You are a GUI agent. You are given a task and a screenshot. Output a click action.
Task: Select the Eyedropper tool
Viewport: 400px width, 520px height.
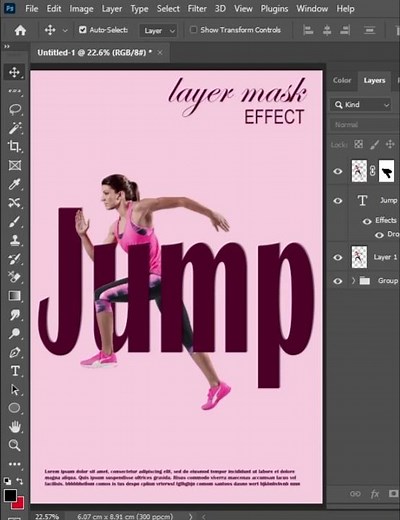[x=14, y=184]
